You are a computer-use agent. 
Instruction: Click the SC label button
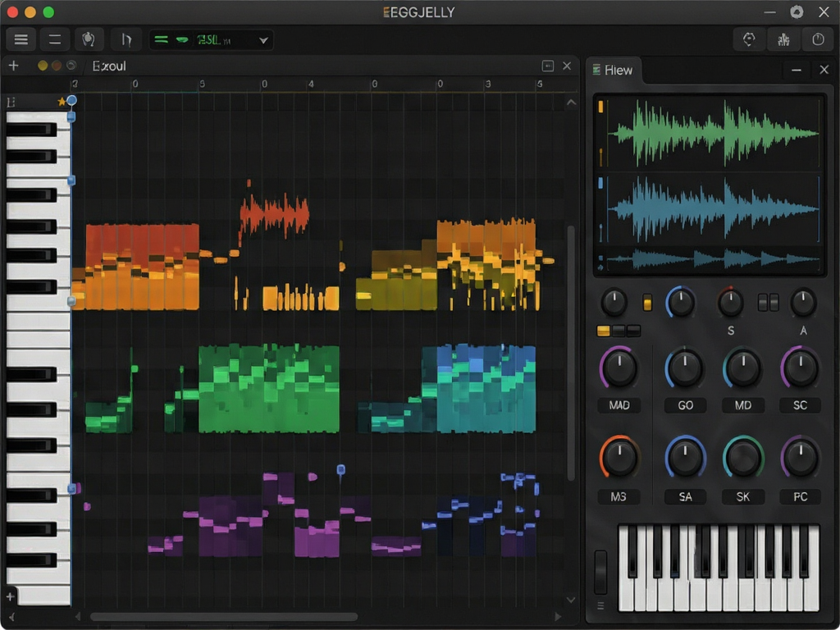point(800,405)
